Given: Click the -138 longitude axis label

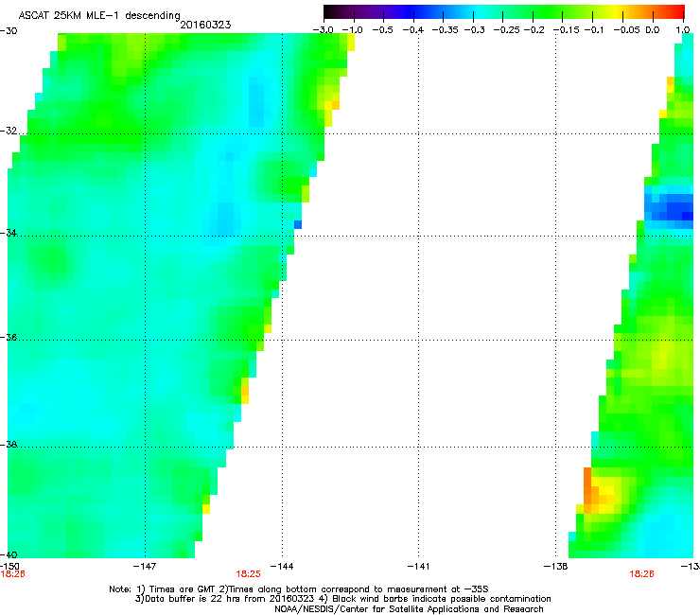Looking at the screenshot, I should click(x=556, y=567).
